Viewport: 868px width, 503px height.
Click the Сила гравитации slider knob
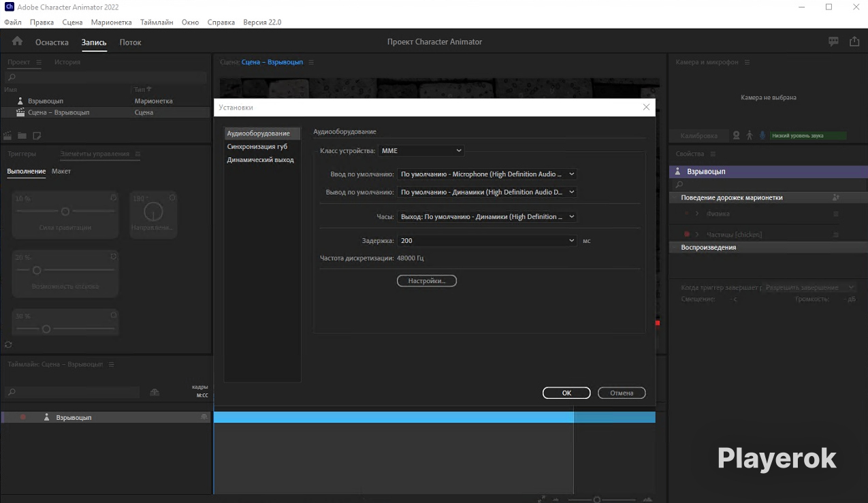coord(65,212)
